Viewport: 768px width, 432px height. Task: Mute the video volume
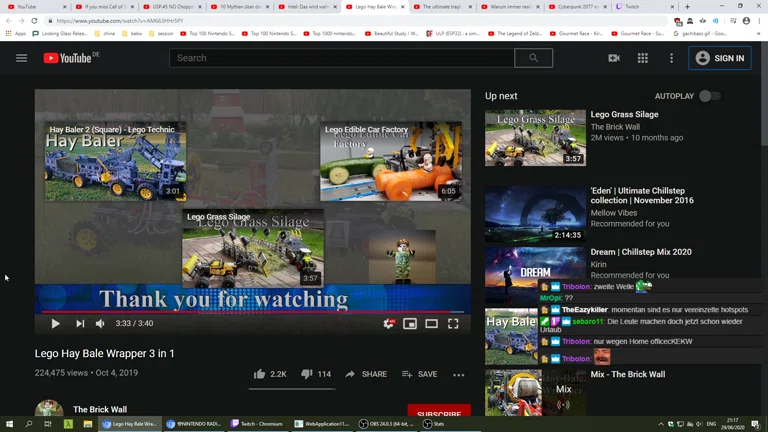tap(100, 323)
